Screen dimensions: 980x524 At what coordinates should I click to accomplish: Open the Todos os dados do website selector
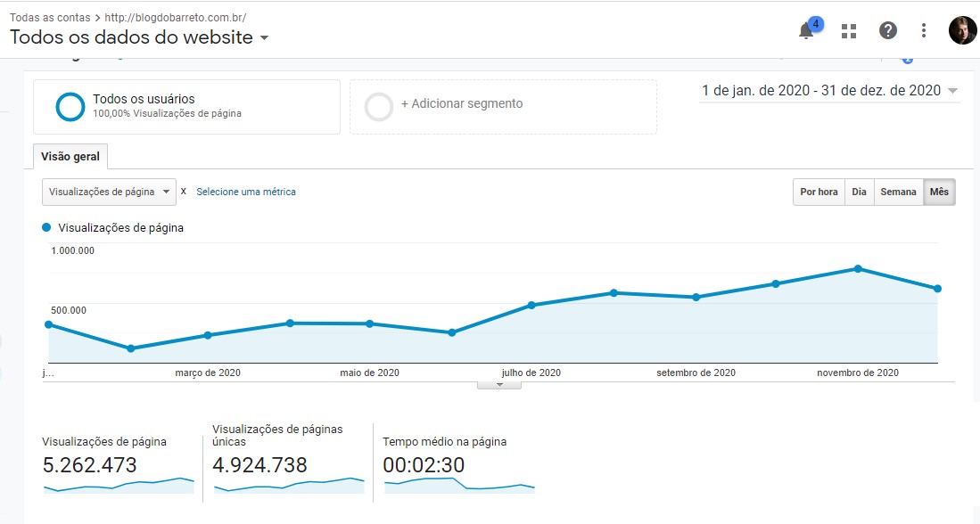pyautogui.click(x=139, y=37)
